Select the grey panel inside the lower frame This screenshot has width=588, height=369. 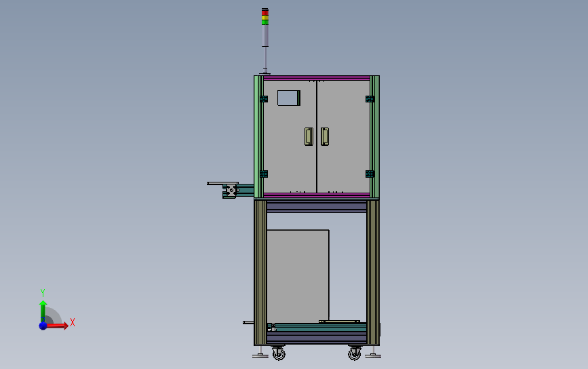pos(298,276)
